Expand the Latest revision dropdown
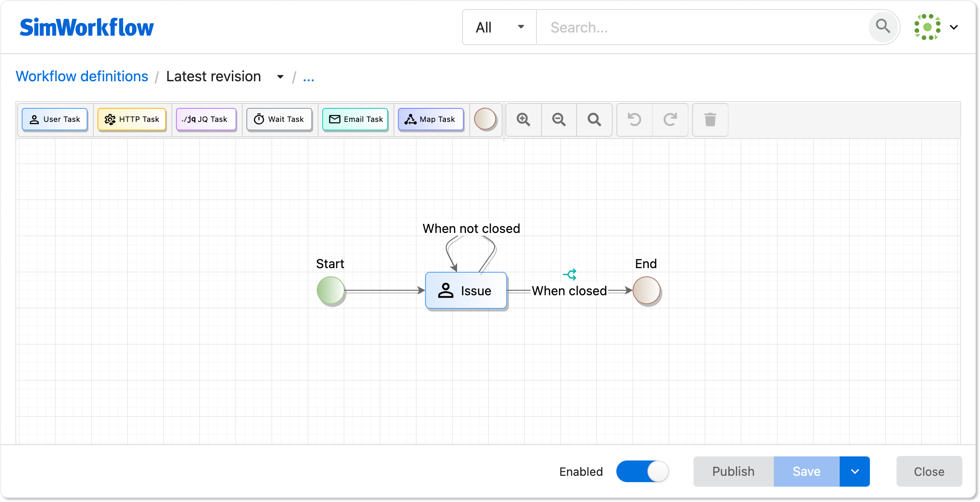980x502 pixels. click(x=280, y=77)
